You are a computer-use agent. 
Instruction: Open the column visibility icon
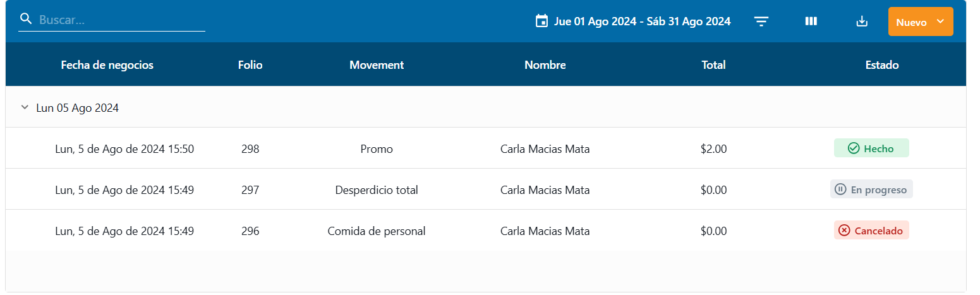point(811,21)
